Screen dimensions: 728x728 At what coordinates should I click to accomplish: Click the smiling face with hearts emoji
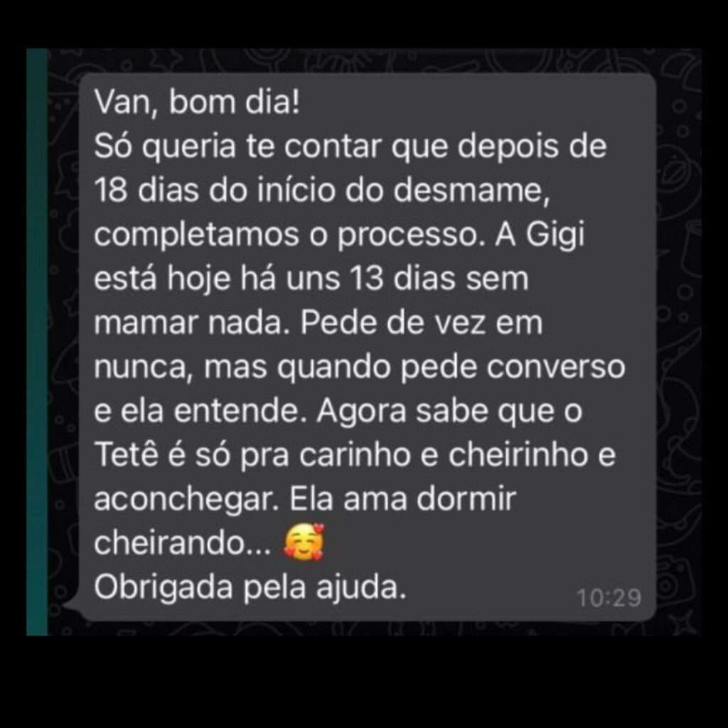point(304,541)
